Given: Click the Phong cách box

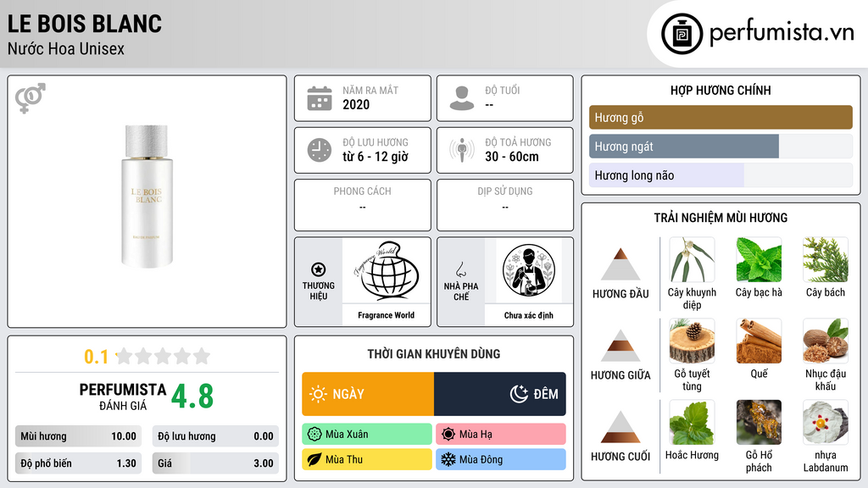Looking at the screenshot, I should click(363, 205).
